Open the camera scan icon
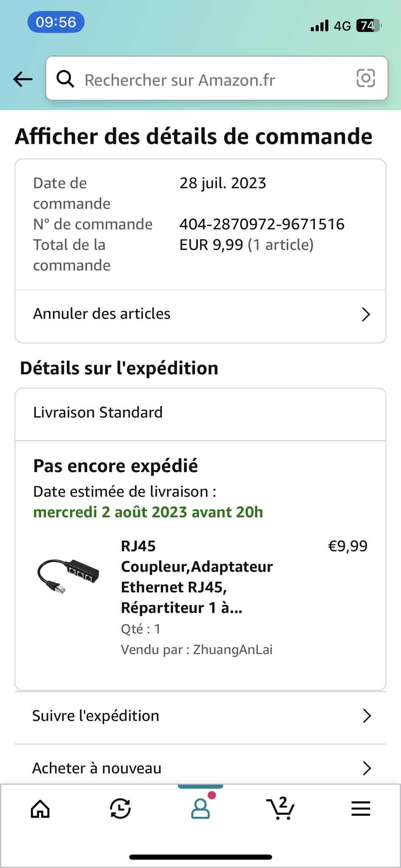This screenshot has height=868, width=401. pos(365,78)
